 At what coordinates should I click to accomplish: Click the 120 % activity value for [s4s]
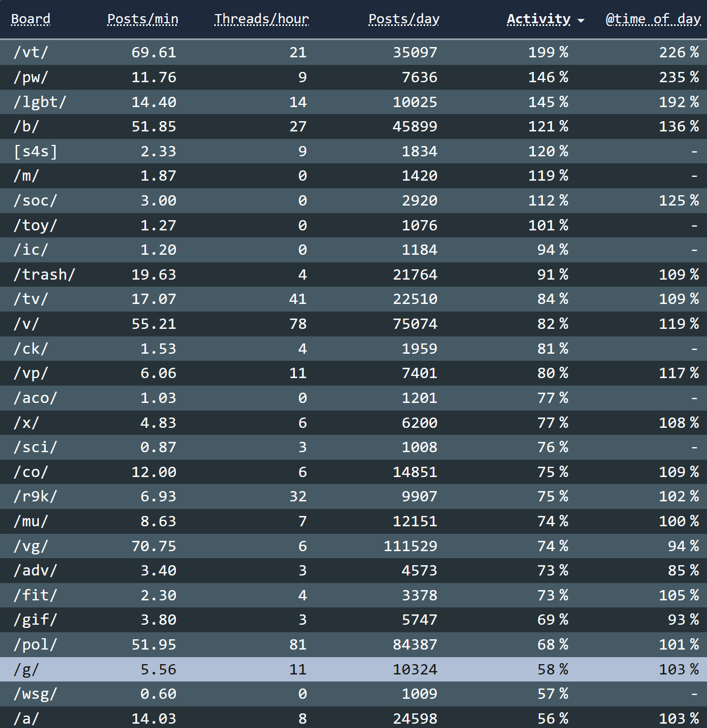click(549, 151)
